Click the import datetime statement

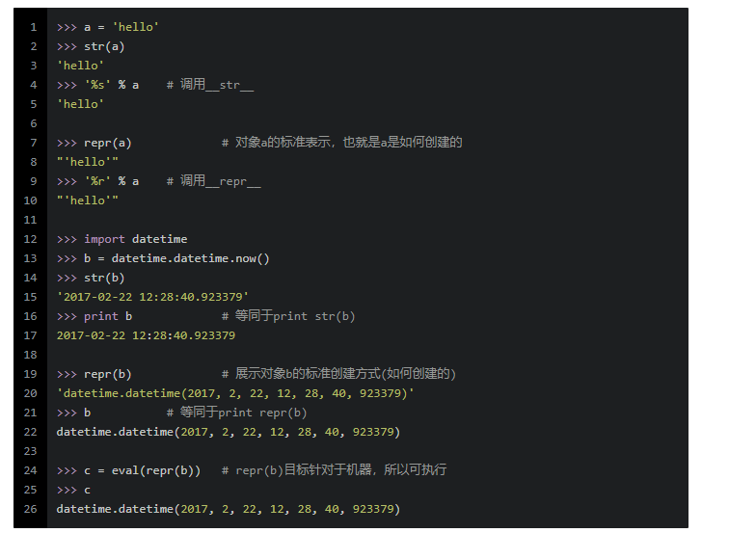[135, 239]
